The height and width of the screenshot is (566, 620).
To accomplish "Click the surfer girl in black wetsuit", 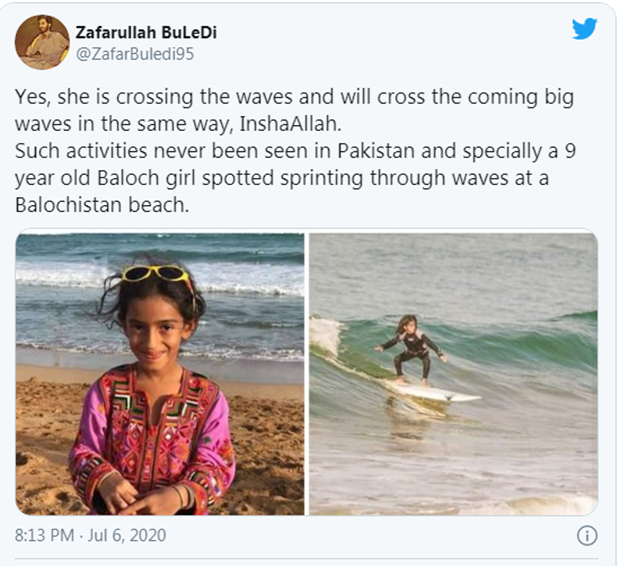I will (411, 350).
